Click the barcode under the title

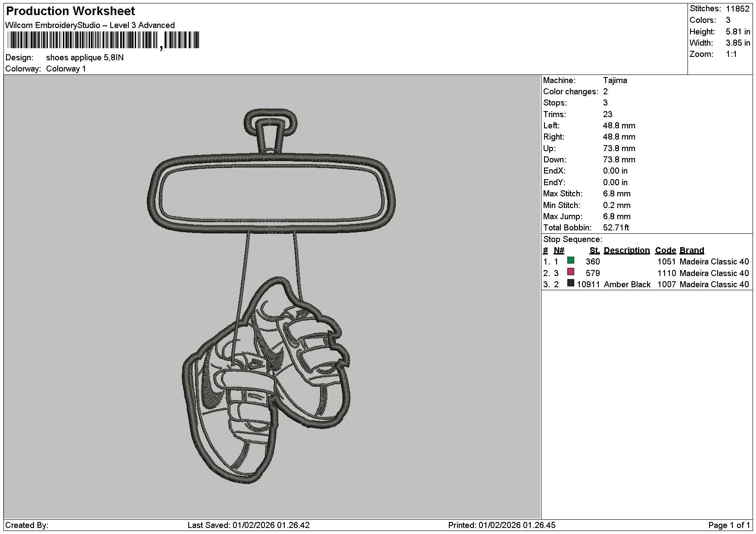(x=103, y=40)
